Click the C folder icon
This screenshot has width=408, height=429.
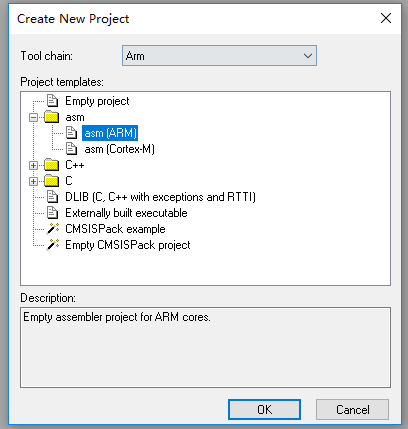(52, 181)
